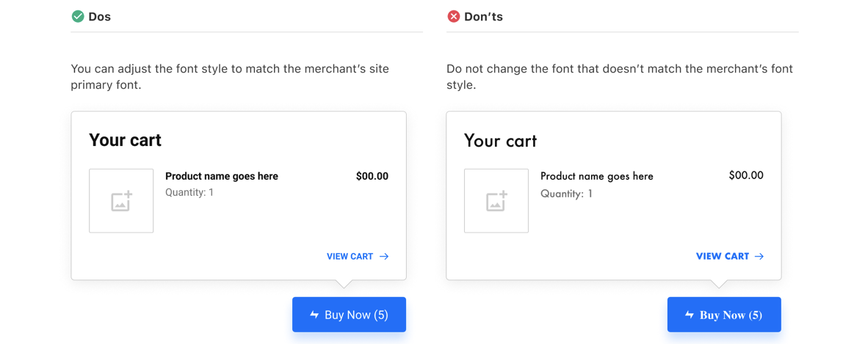
Task: Click the sans-serif Buy Now (5) button
Action: click(350, 315)
